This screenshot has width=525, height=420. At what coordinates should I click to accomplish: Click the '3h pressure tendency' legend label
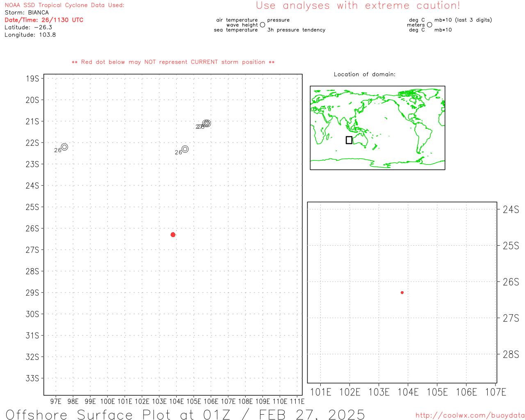pyautogui.click(x=296, y=30)
